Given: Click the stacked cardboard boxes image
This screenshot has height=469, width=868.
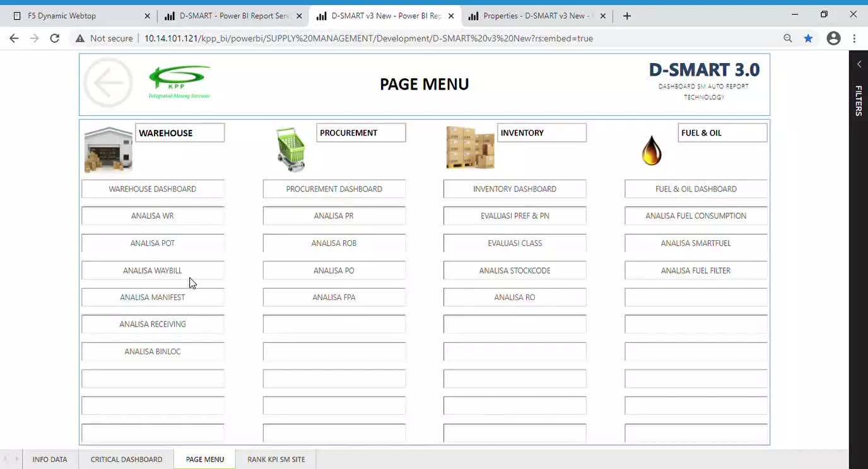Looking at the screenshot, I should point(470,148).
